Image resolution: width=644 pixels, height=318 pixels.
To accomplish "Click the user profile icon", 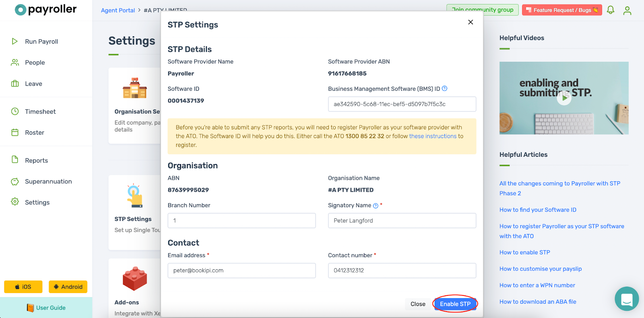I will [627, 10].
